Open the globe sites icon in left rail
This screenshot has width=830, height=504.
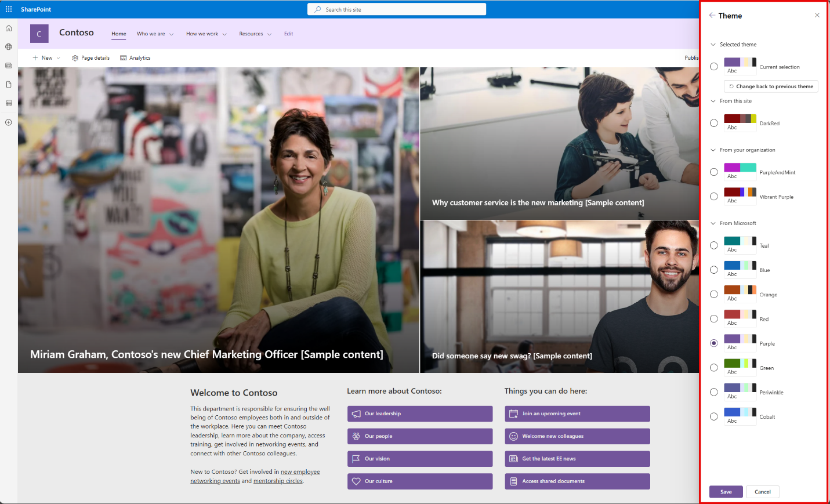click(x=9, y=47)
